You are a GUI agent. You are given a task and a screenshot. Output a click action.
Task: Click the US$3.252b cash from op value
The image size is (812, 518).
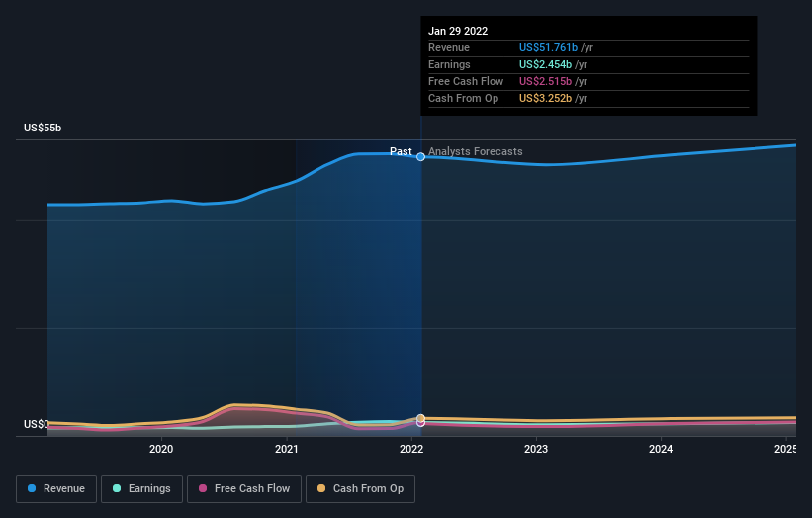pos(545,98)
